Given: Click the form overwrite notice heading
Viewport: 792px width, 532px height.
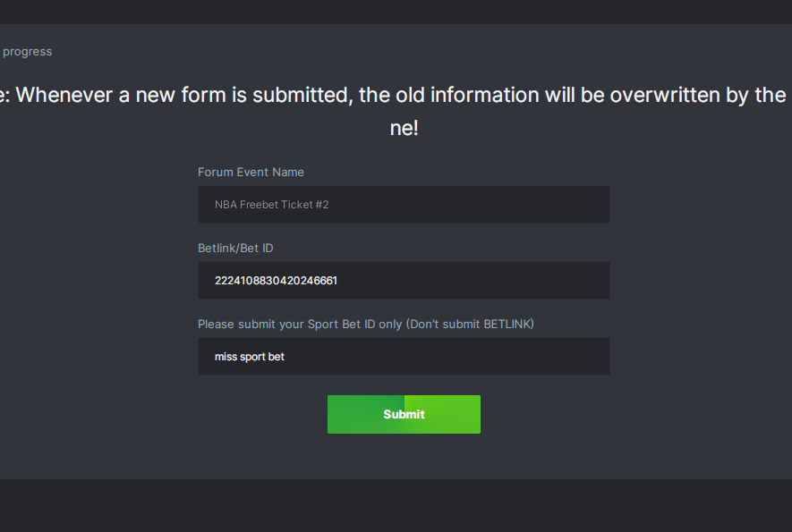Looking at the screenshot, I should [394, 96].
